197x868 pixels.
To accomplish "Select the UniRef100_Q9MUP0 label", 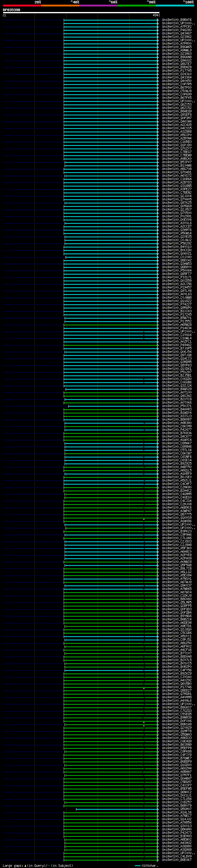I will [x=177, y=308].
